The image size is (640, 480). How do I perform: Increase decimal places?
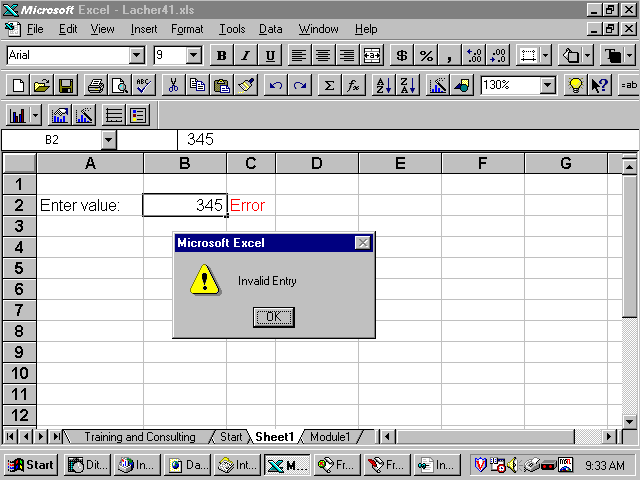click(474, 55)
